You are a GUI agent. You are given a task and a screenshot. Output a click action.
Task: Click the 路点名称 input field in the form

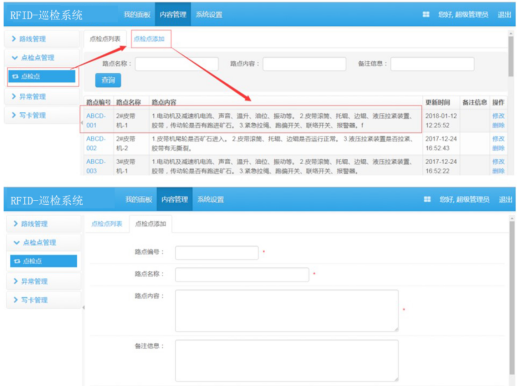point(242,274)
